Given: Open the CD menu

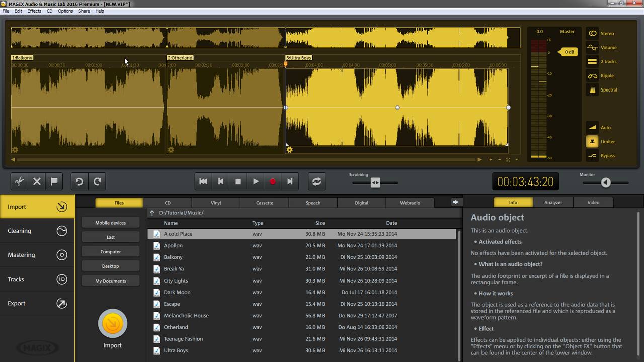Looking at the screenshot, I should (50, 11).
